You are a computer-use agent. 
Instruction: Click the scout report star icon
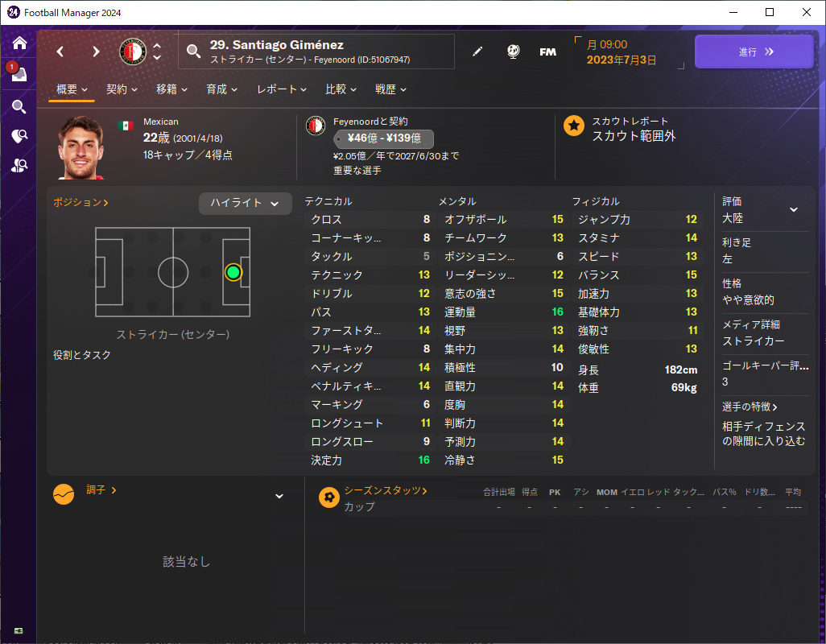pos(574,126)
